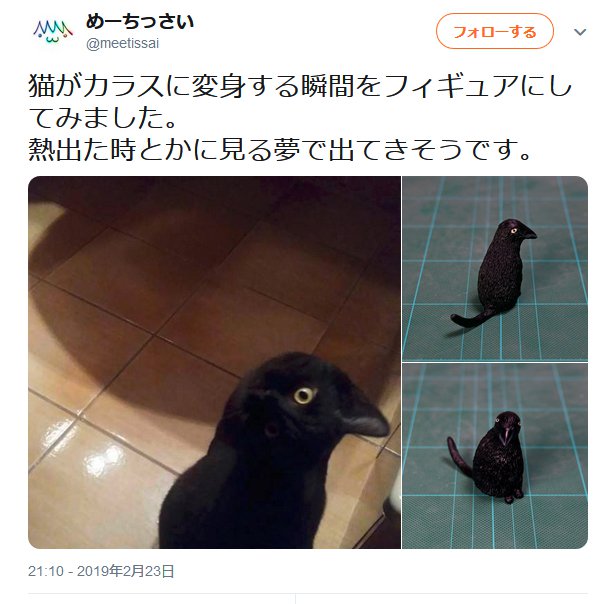Click the 21:10 - 2019年2月23日 timestamp
The image size is (616, 604).
pyautogui.click(x=101, y=571)
